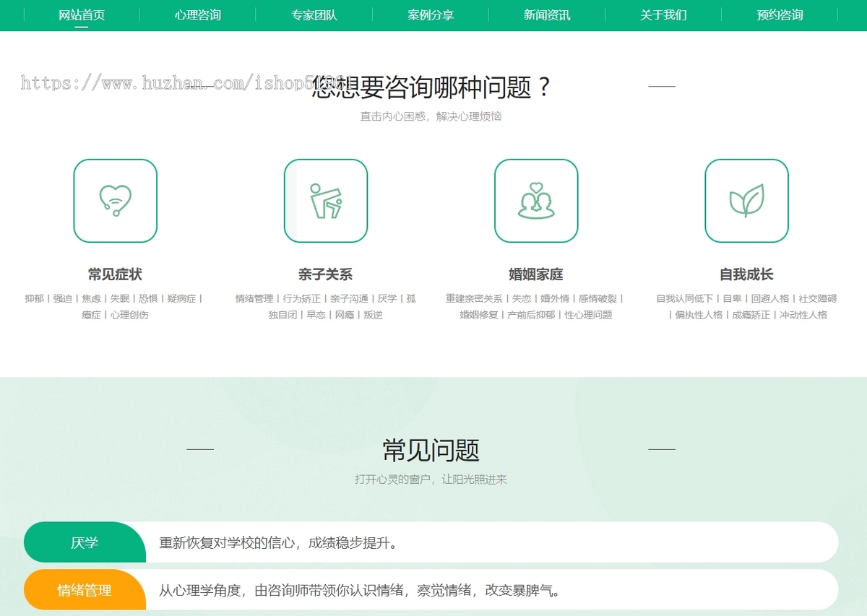Click the heart stethoscope icon for 常见症状
The width and height of the screenshot is (867, 616).
click(x=115, y=201)
